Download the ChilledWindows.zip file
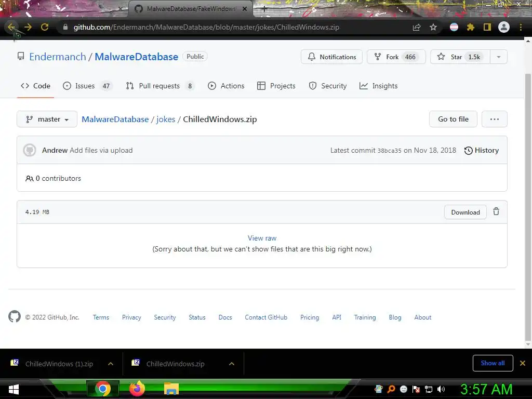 tap(465, 212)
